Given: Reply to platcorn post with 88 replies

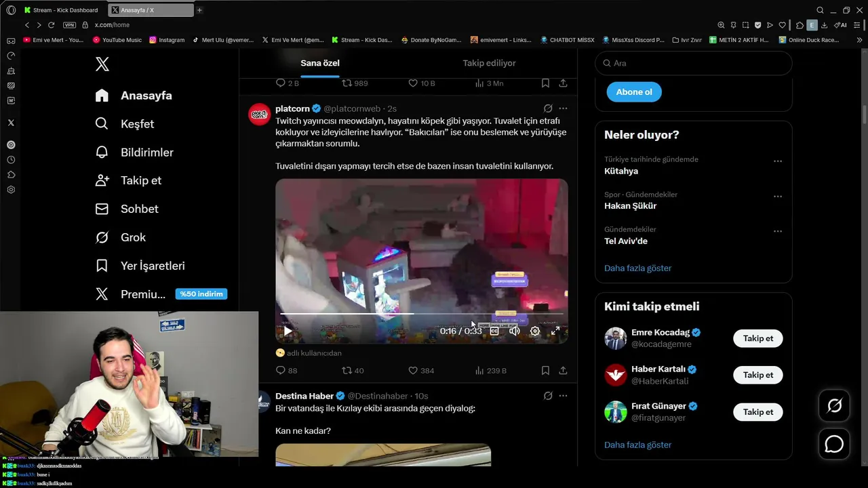Looking at the screenshot, I should point(286,371).
